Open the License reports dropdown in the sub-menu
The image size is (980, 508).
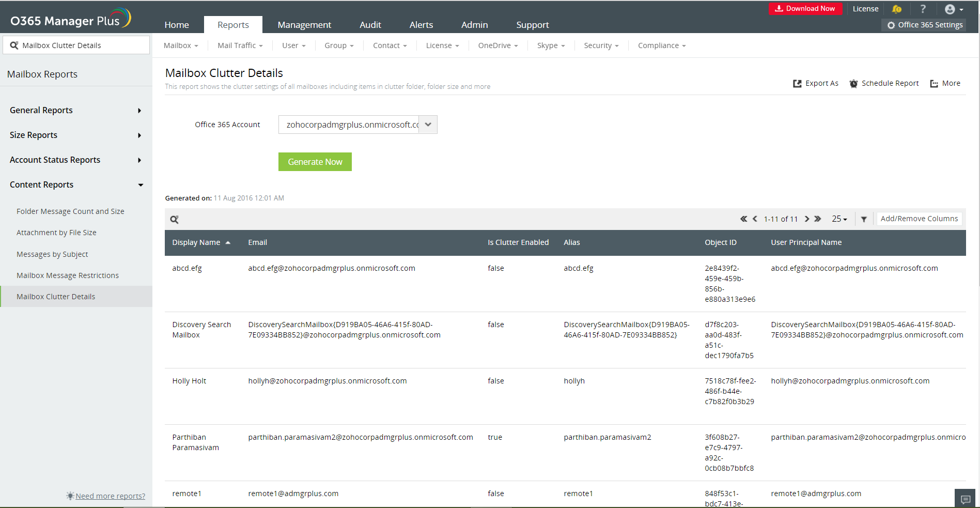click(443, 45)
